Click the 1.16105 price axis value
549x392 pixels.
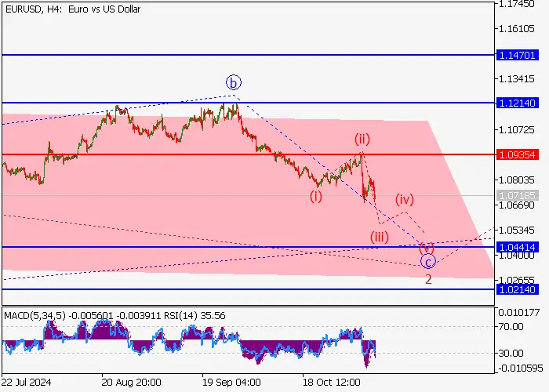[517, 29]
